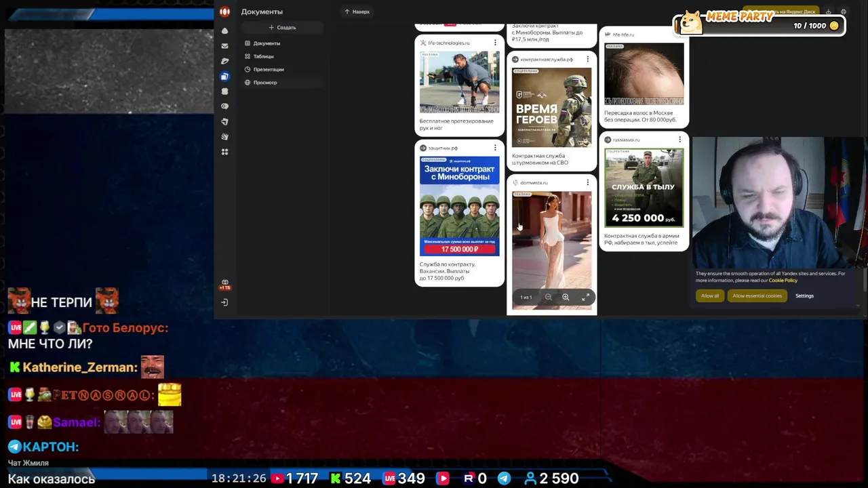Click Samael username in chat
The height and width of the screenshot is (488, 868).
[x=77, y=422]
